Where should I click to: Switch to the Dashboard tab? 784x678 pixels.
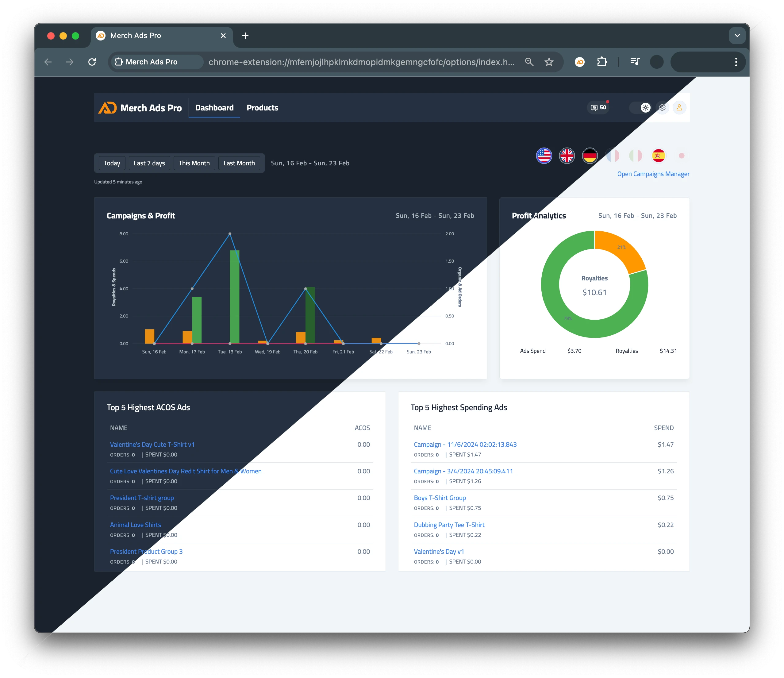pyautogui.click(x=214, y=108)
